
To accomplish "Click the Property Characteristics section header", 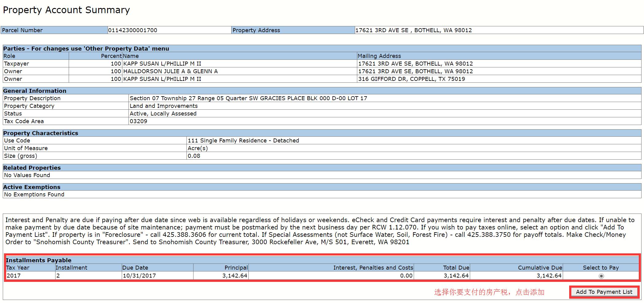I will tap(322, 133).
